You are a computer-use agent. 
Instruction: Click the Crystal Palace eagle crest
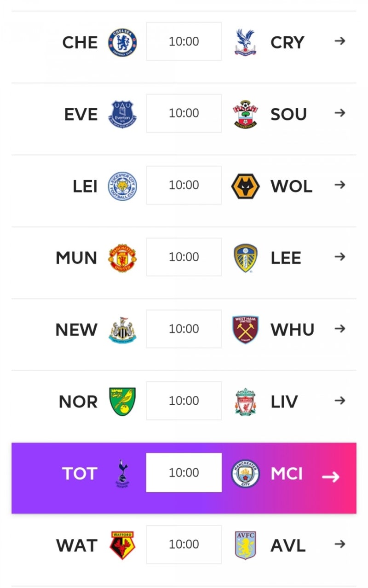tap(245, 42)
